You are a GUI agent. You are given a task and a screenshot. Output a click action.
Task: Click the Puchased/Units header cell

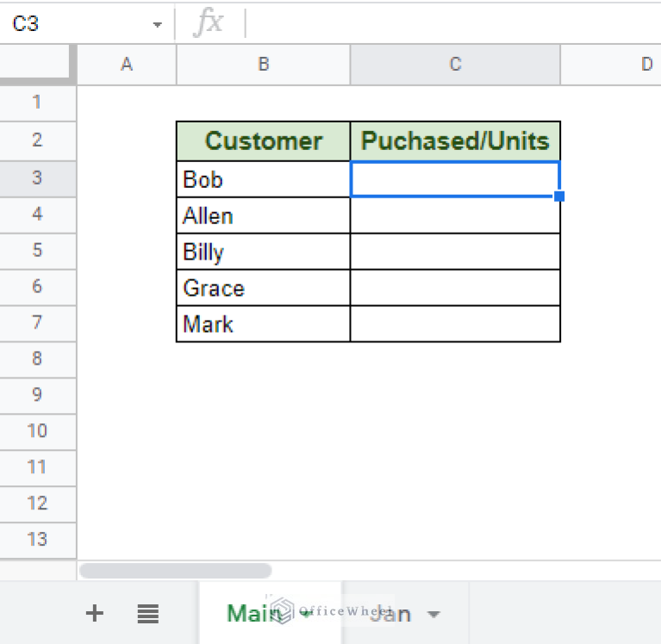[455, 141]
